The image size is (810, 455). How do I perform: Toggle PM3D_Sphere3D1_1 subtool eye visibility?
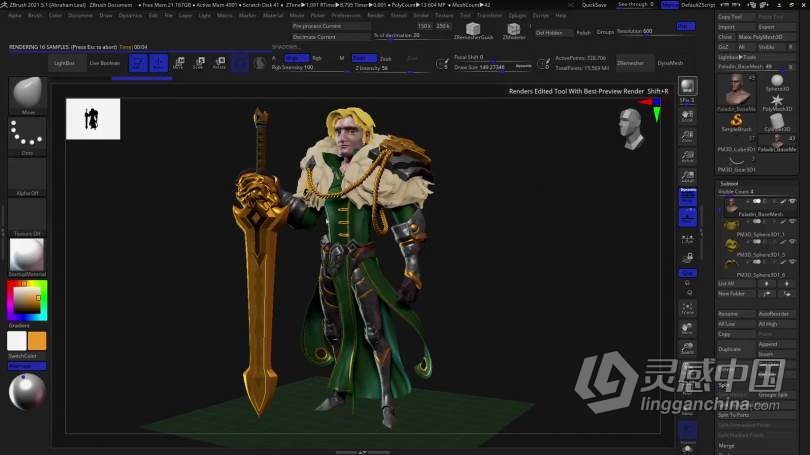point(792,222)
